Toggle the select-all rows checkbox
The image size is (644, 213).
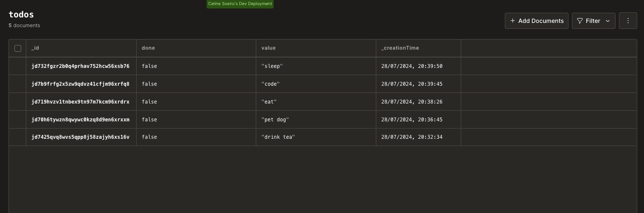pos(18,48)
